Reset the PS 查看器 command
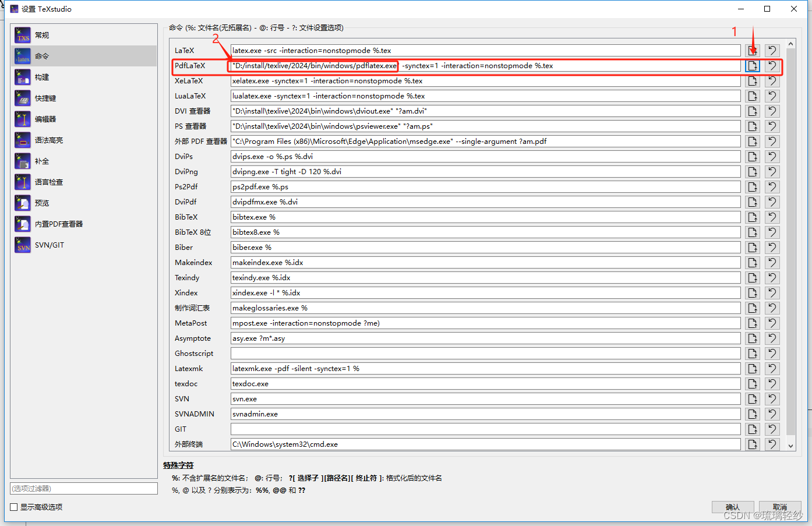Screen dimensions: 812x526 pyautogui.click(x=772, y=126)
